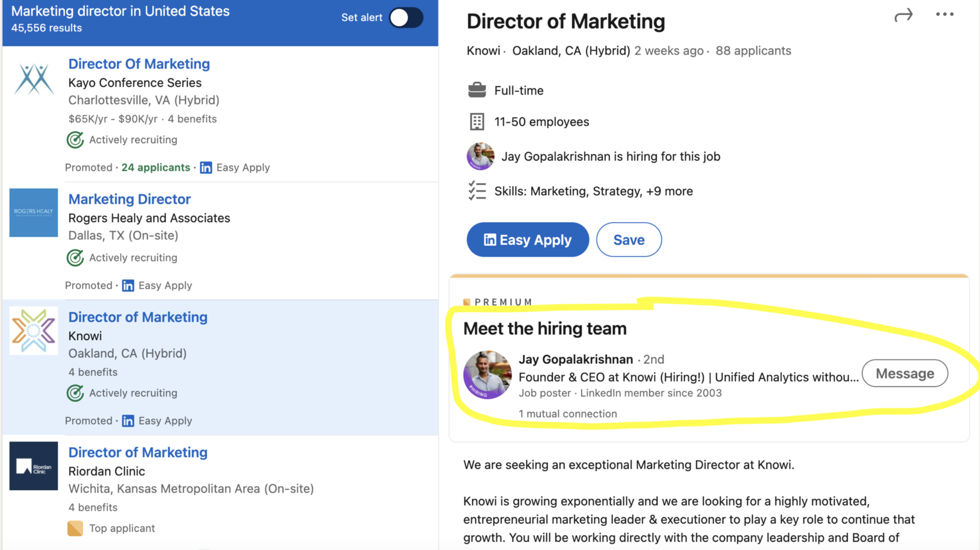Message Jay Gopalakrishnan

click(905, 373)
